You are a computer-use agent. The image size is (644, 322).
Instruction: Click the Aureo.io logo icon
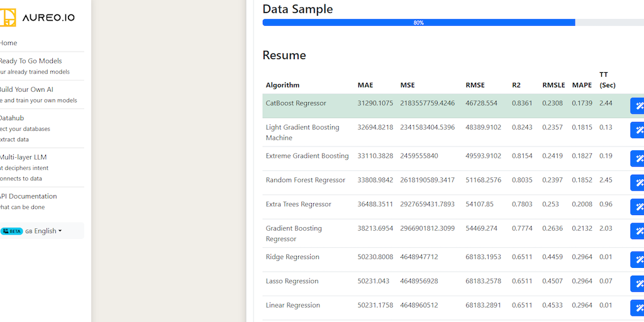pyautogui.click(x=8, y=17)
